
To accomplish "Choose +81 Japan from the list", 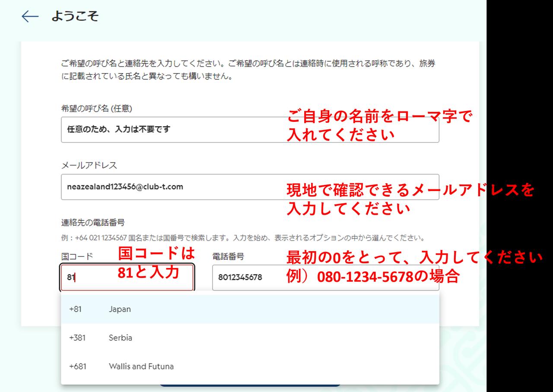I will click(250, 309).
